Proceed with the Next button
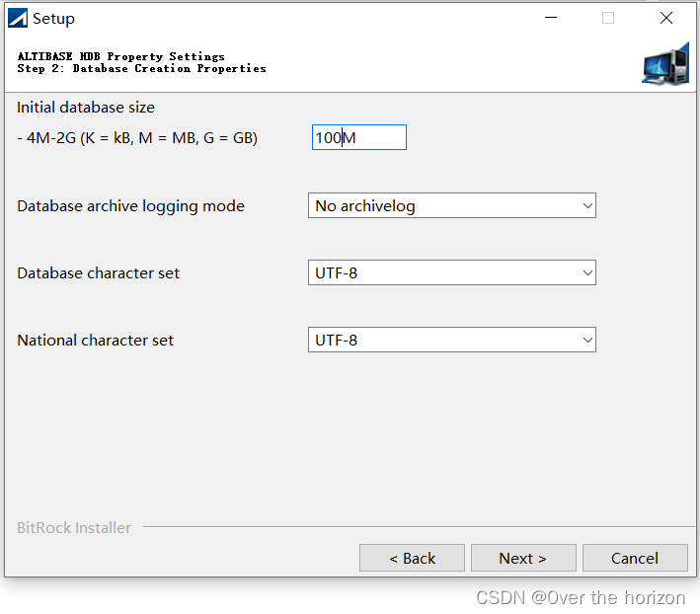The width and height of the screenshot is (700, 614). pos(523,558)
